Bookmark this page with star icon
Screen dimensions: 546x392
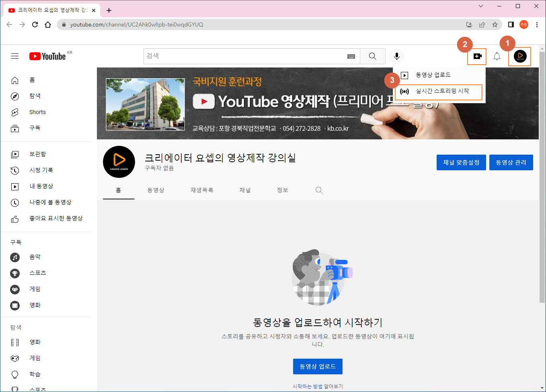(x=495, y=24)
